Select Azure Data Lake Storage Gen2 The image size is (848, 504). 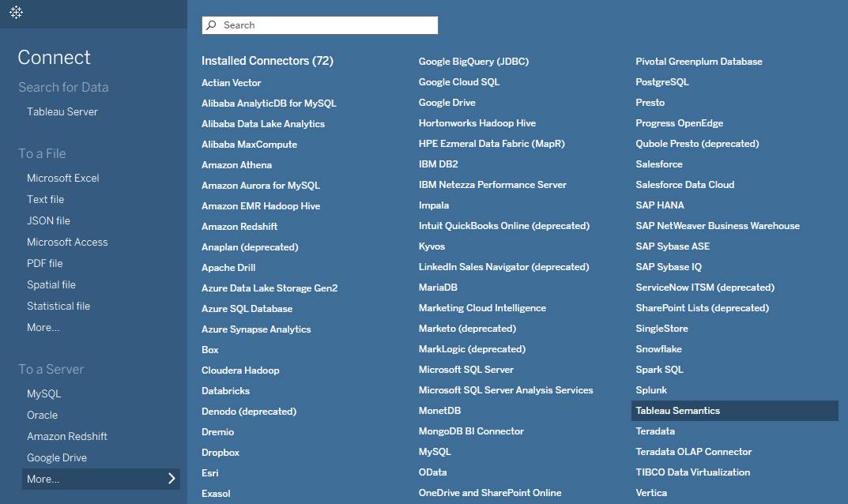pos(269,288)
